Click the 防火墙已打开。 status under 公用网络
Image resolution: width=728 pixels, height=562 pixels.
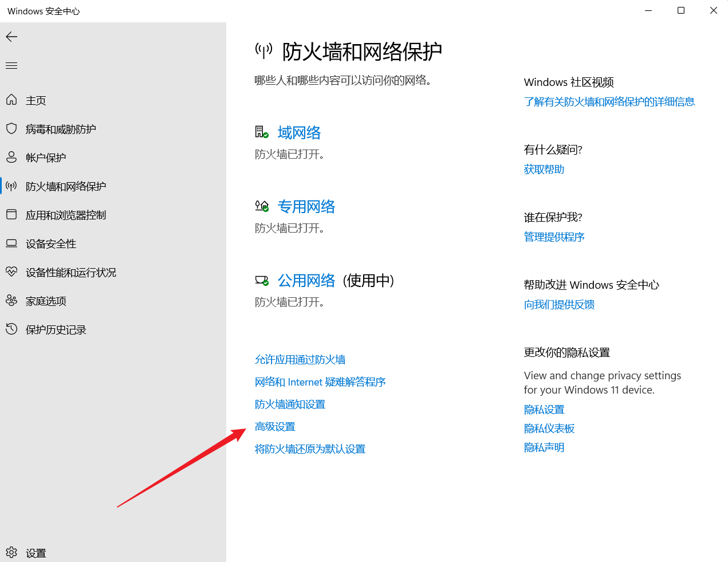(x=290, y=302)
